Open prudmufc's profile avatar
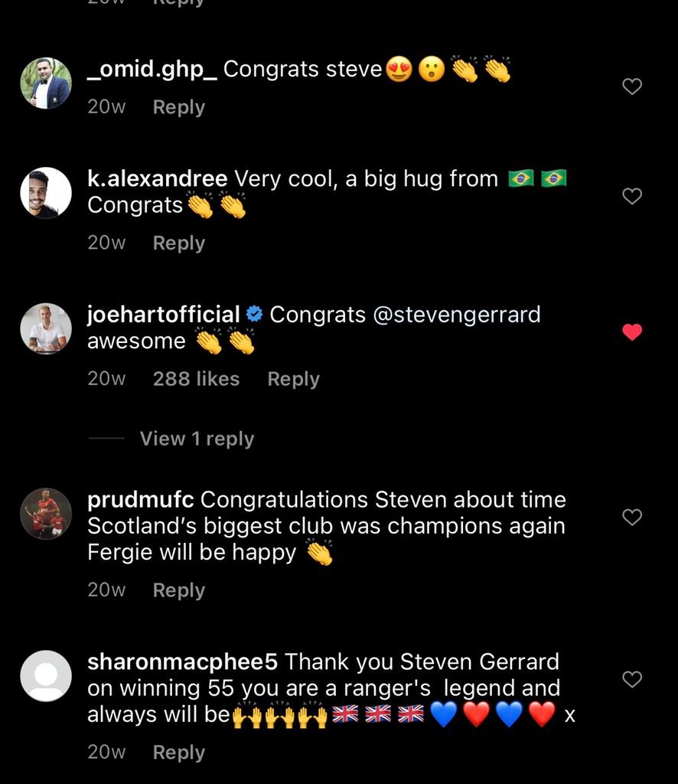The image size is (678, 784). (x=46, y=514)
